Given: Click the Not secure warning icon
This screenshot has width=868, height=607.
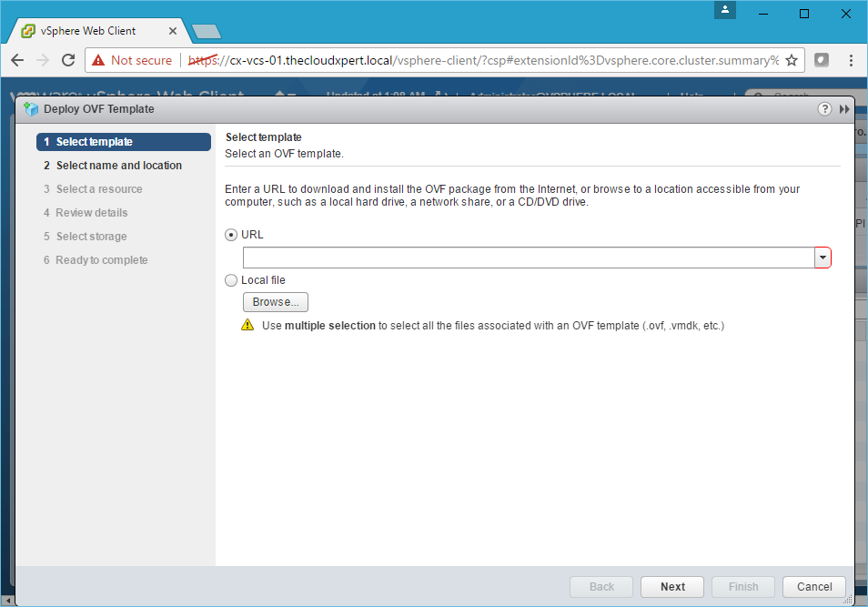Looking at the screenshot, I should [x=98, y=60].
